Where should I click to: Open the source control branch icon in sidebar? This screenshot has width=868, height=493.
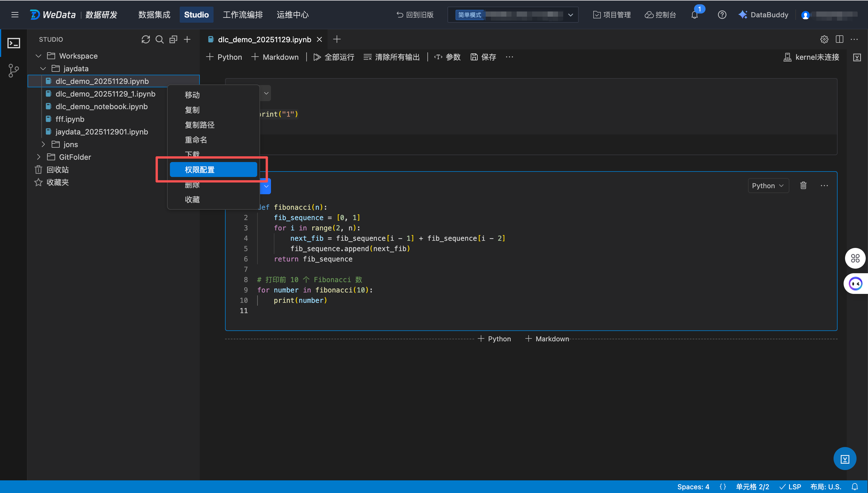(13, 71)
